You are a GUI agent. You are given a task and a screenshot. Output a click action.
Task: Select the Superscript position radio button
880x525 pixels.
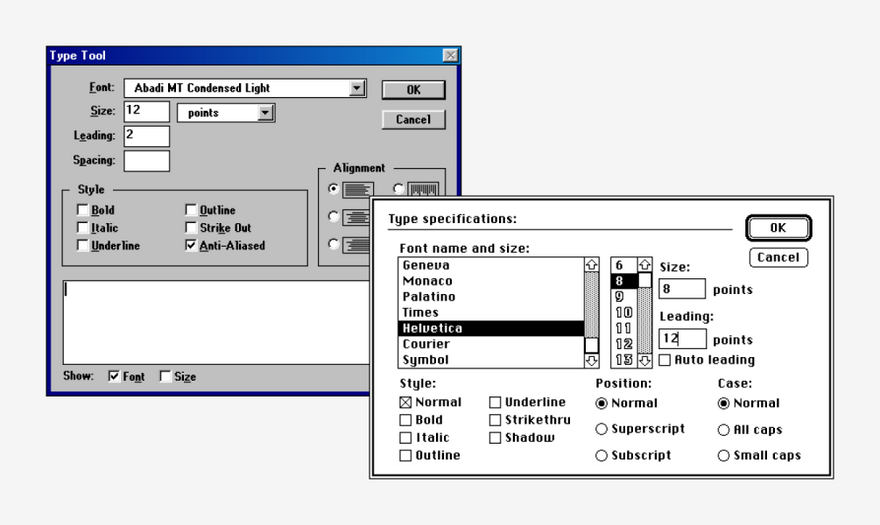[601, 429]
